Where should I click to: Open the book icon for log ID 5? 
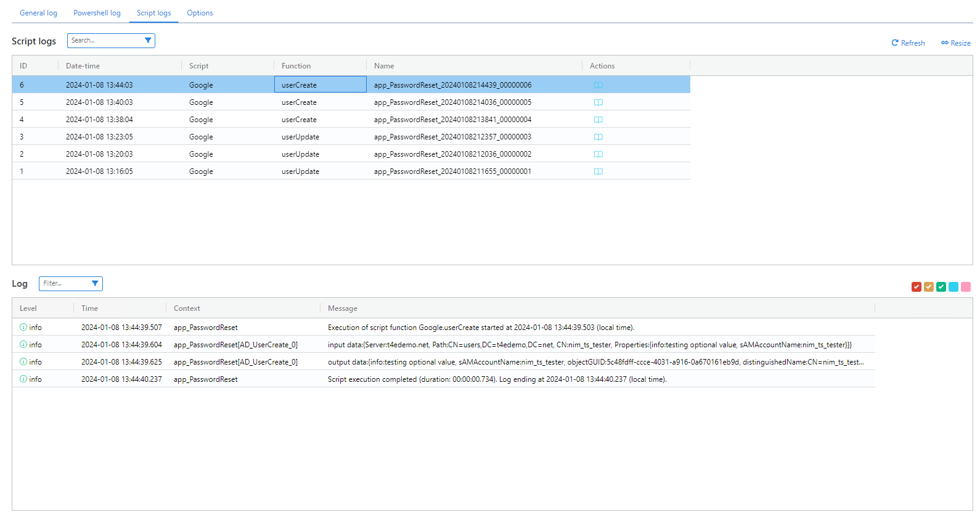pos(598,102)
